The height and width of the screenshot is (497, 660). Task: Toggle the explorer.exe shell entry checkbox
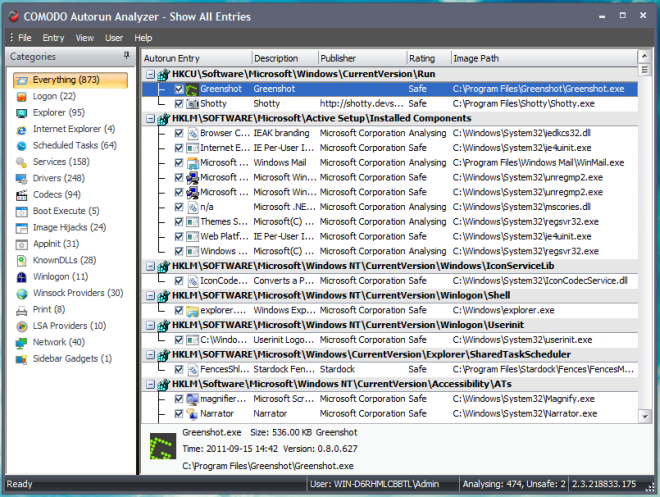tap(179, 311)
